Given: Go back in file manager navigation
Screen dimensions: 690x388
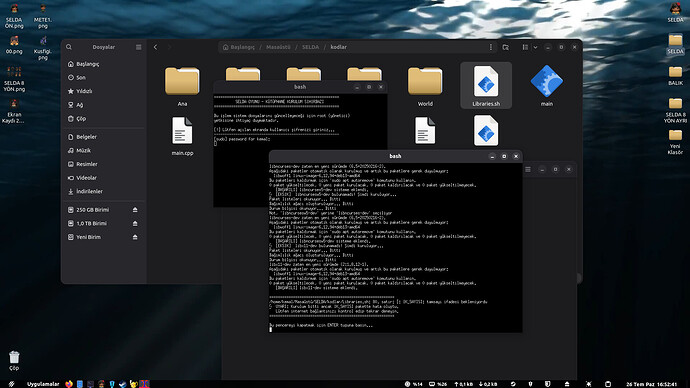Looking at the screenshot, I should click(x=155, y=47).
